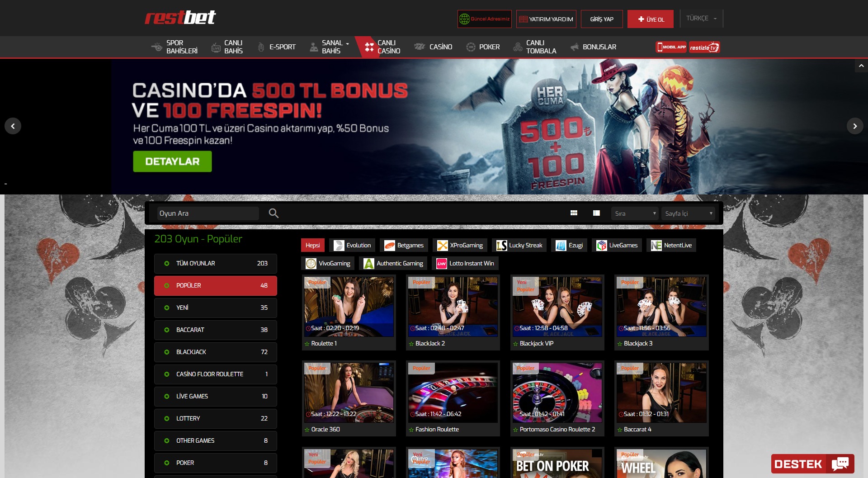The height and width of the screenshot is (478, 868).
Task: Filter by XProGaming provider
Action: [460, 246]
